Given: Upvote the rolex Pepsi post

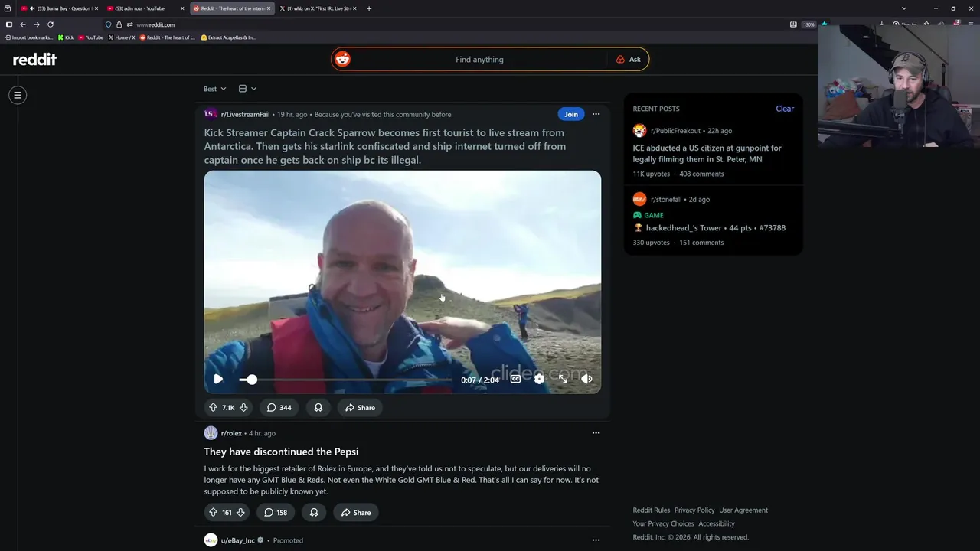Looking at the screenshot, I should [x=214, y=513].
